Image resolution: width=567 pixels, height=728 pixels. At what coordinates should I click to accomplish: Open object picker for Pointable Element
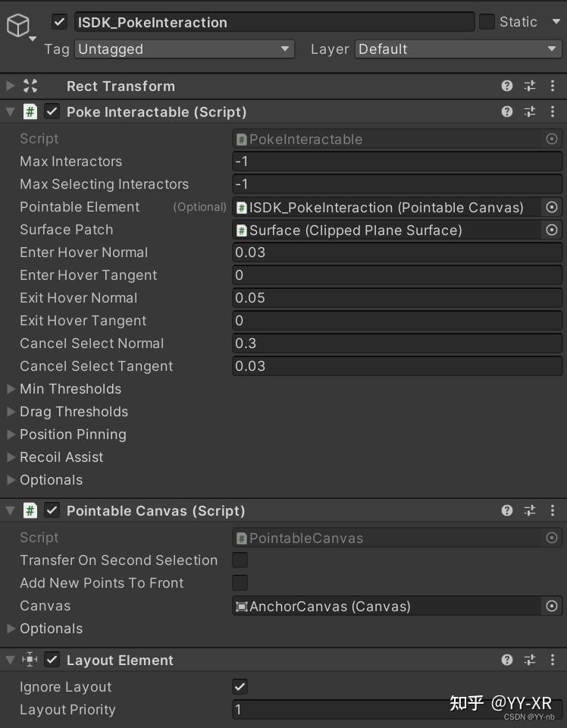click(552, 207)
